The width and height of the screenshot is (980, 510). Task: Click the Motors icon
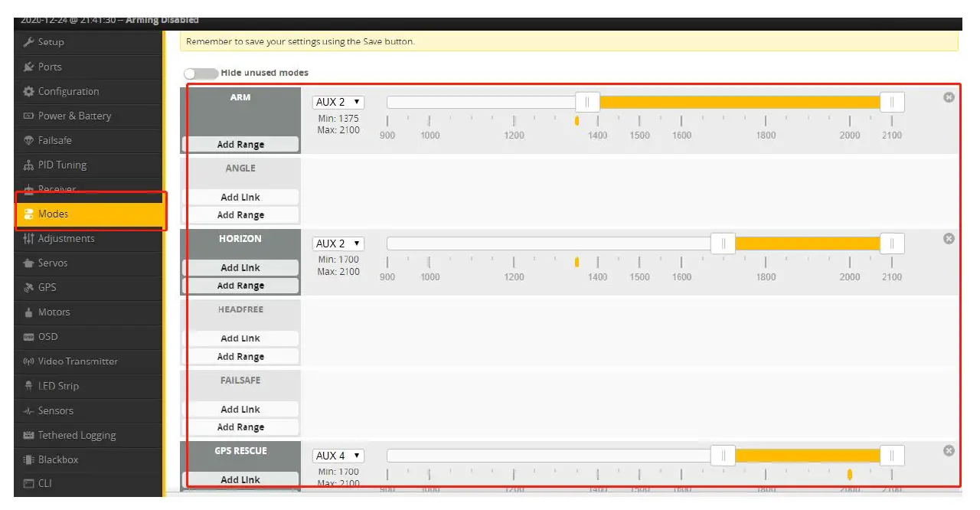click(x=29, y=312)
